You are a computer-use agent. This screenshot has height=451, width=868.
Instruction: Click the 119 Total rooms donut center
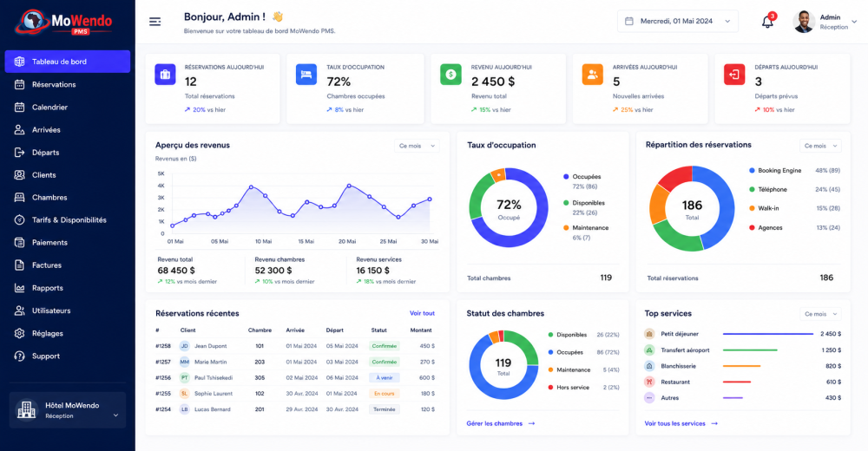click(503, 366)
